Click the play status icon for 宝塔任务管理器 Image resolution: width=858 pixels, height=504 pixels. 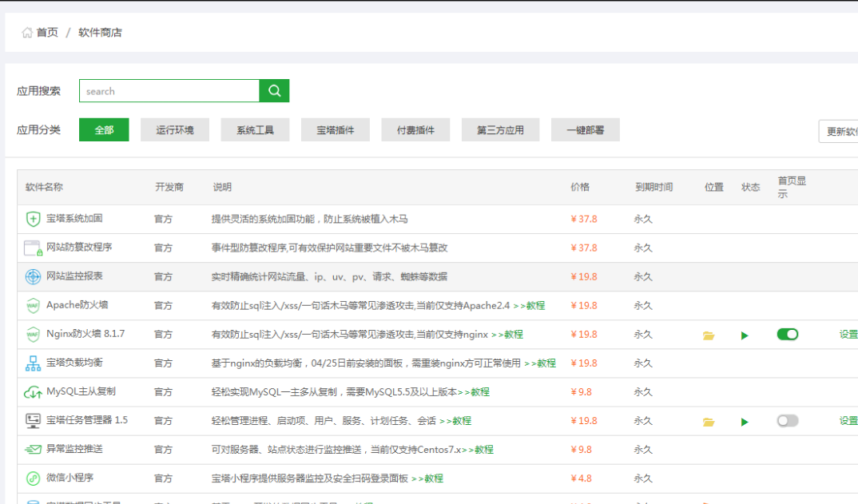pyautogui.click(x=745, y=422)
